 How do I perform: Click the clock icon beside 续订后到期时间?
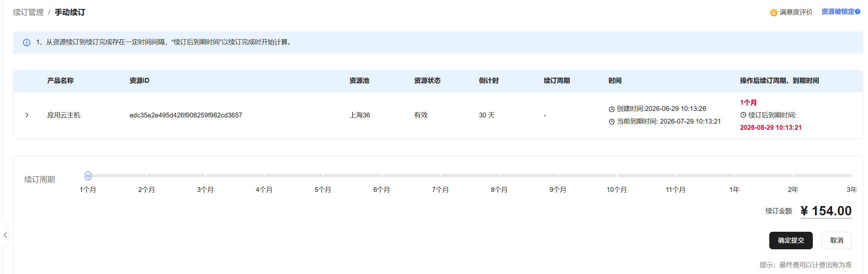(743, 115)
